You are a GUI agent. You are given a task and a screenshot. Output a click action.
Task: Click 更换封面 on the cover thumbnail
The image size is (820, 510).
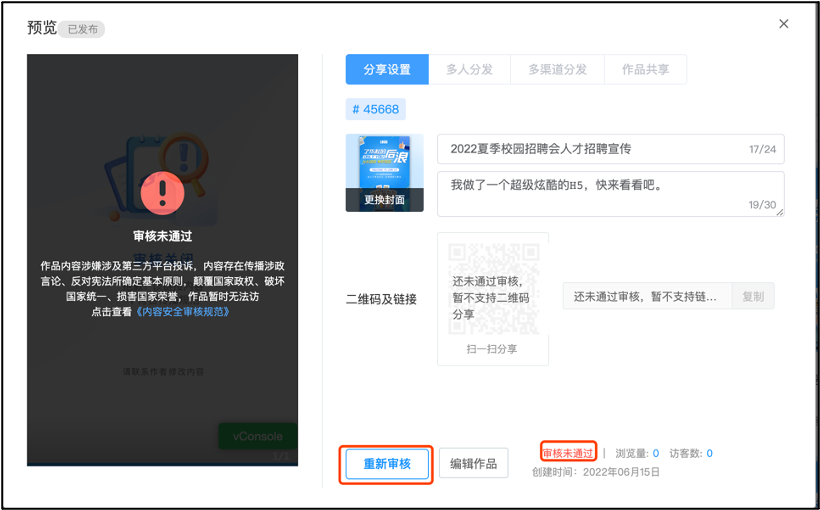384,200
